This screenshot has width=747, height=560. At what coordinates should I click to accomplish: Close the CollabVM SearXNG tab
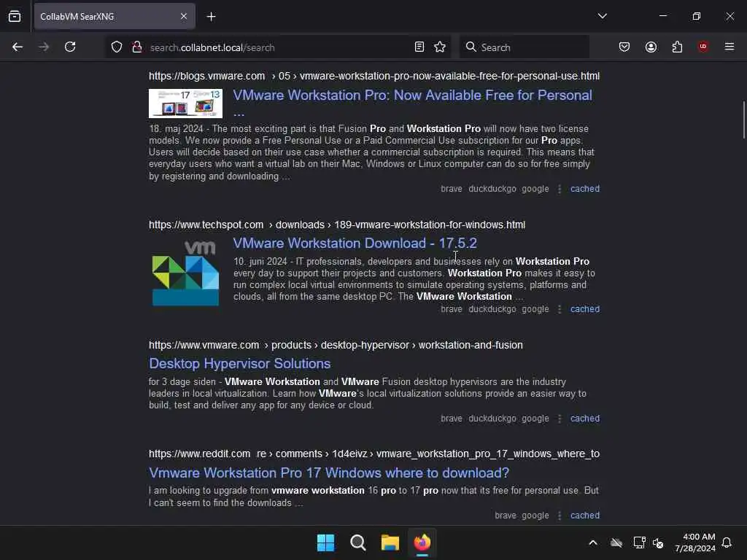pyautogui.click(x=184, y=16)
